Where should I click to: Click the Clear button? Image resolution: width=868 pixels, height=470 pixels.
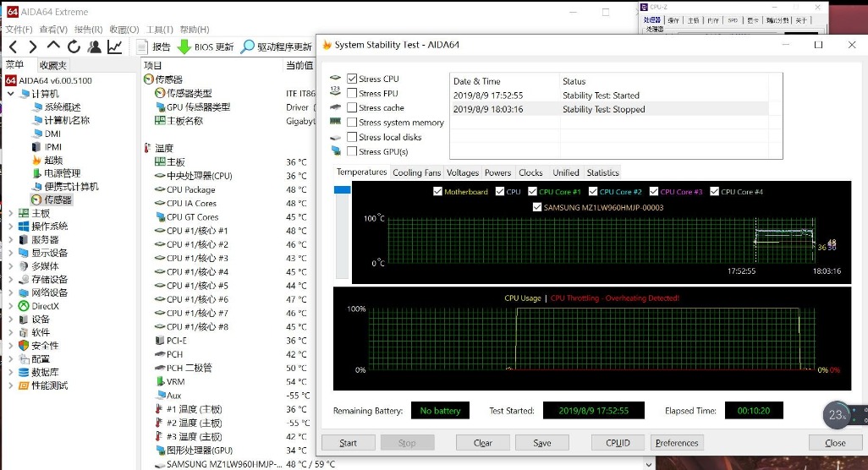click(x=483, y=442)
